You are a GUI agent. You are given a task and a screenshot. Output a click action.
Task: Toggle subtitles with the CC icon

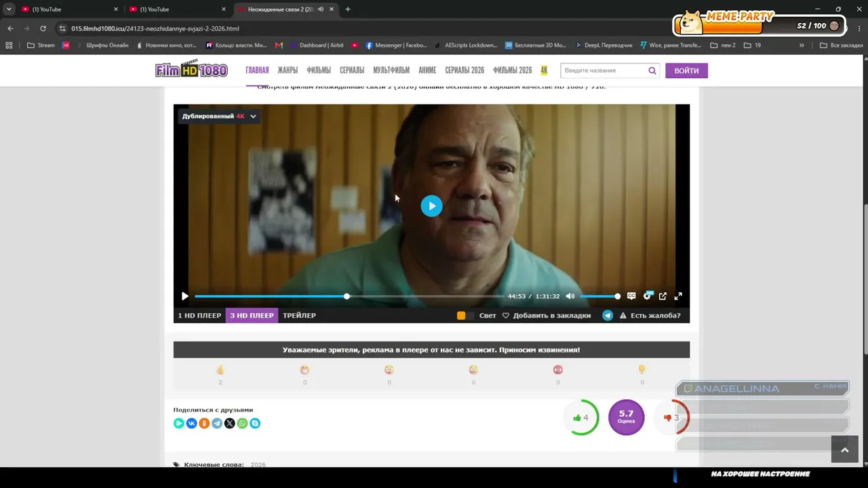[631, 296]
